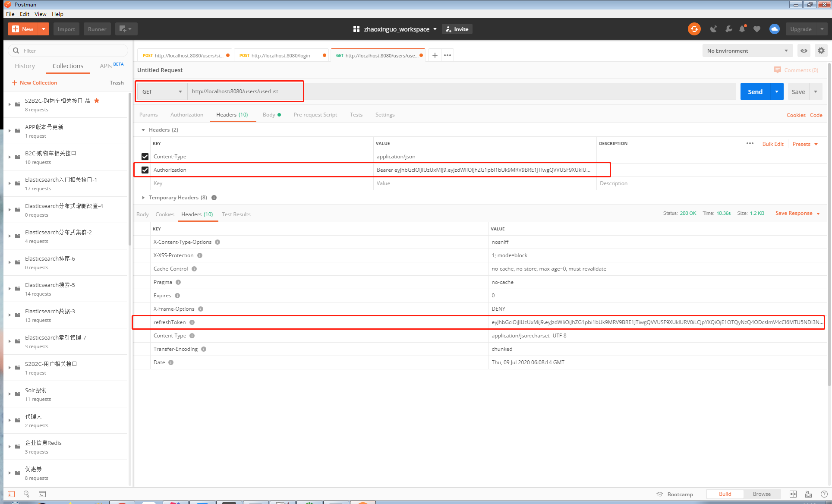Open Postman settings via gear icon
Screen dimensions: 832x504
(821, 50)
